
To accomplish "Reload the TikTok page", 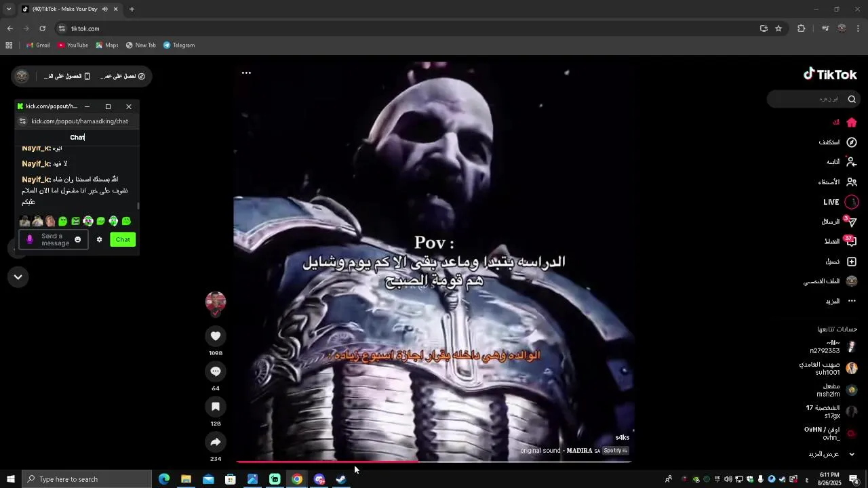I will click(42, 28).
